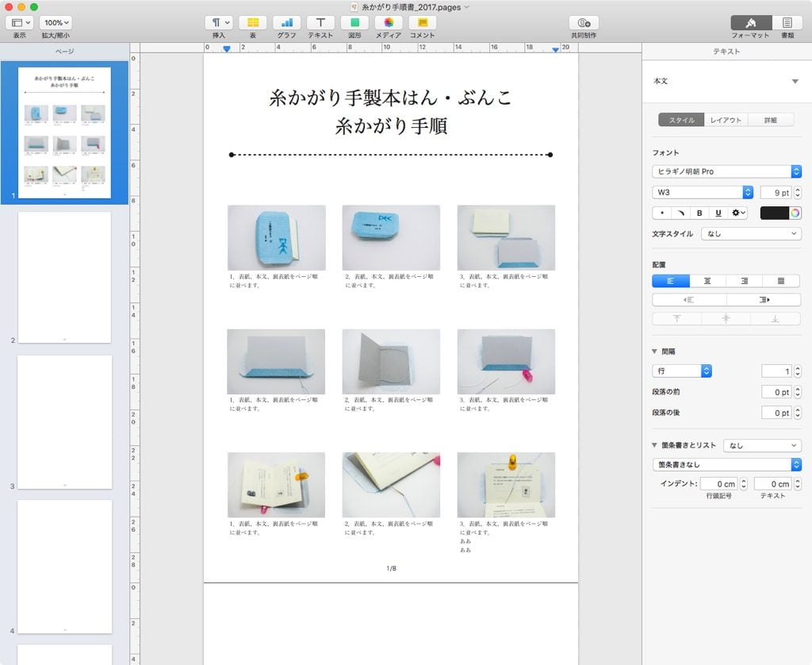Screen dimensions: 812x665
Task: Toggle underline with the U button
Action: [718, 213]
